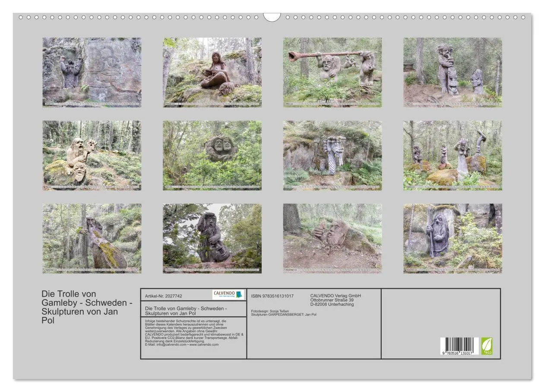
Task: Click the 'Ottobrunner Straße 39' address line
Action: [x=332, y=300]
